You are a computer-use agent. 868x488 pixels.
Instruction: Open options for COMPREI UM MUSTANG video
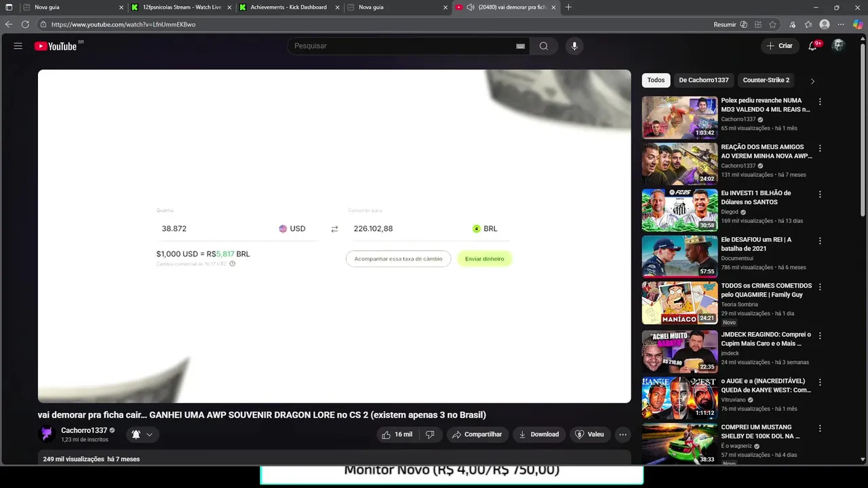tap(820, 428)
